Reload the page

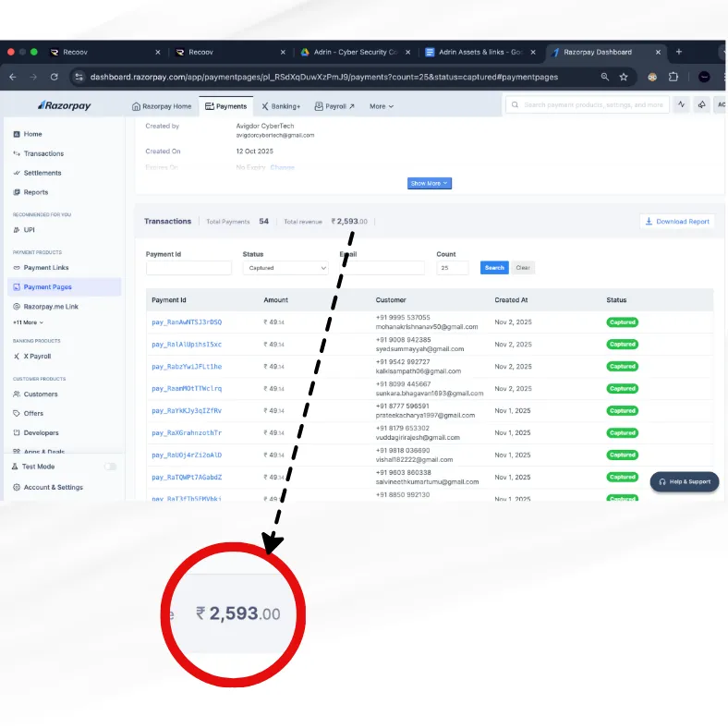tap(55, 77)
